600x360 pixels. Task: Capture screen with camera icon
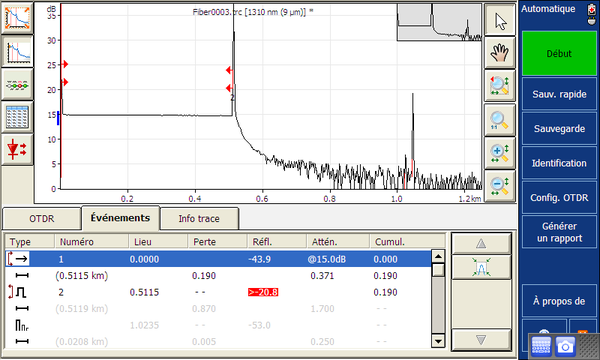565,346
